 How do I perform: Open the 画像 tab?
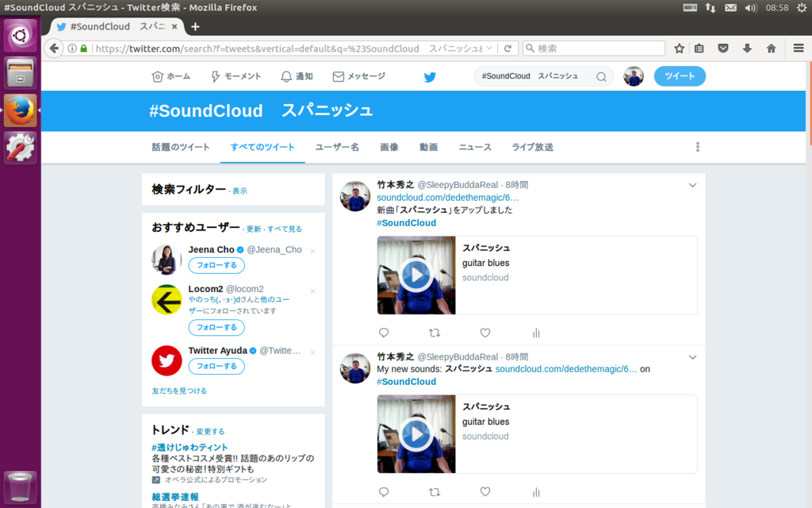(x=389, y=147)
